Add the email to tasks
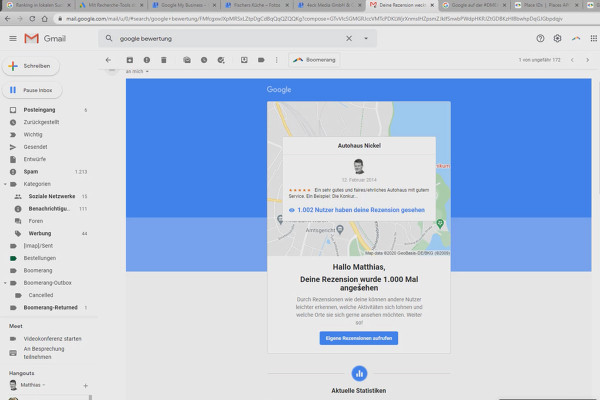 point(221,60)
